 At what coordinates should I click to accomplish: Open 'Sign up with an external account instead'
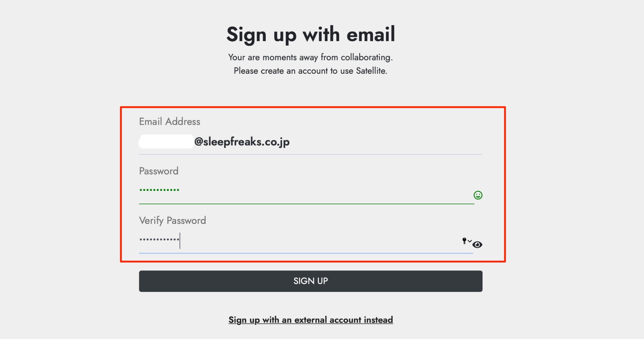pos(311,320)
